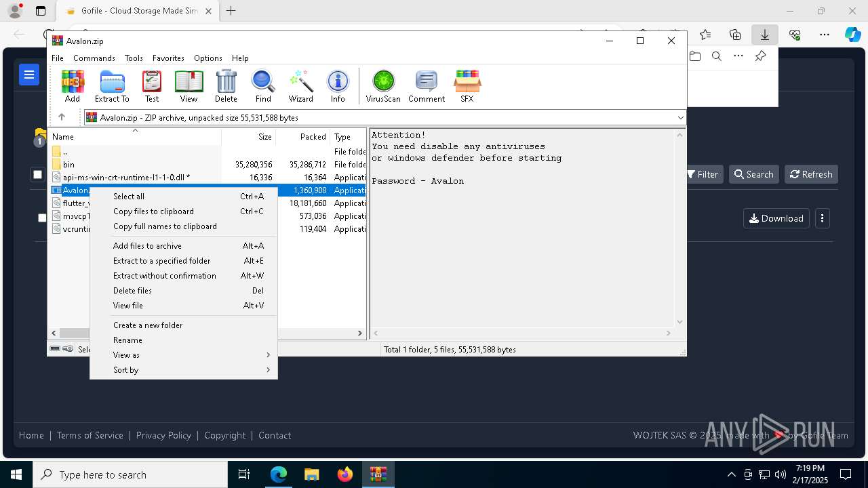Open the Options menu
The image size is (868, 488).
click(208, 58)
